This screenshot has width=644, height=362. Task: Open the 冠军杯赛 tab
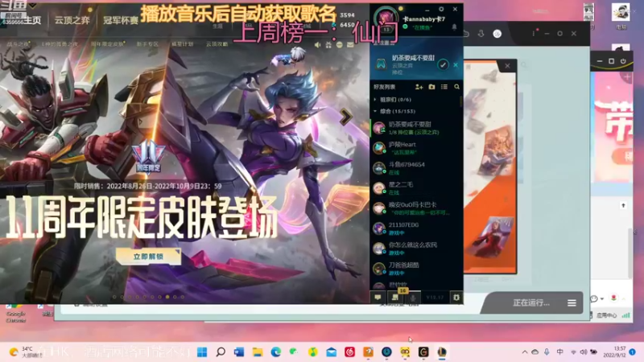[120, 21]
